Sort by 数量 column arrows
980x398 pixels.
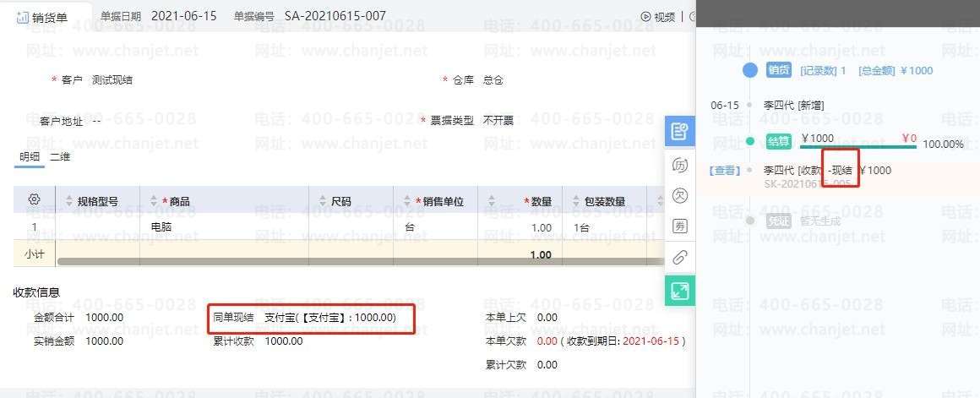[x=492, y=201]
